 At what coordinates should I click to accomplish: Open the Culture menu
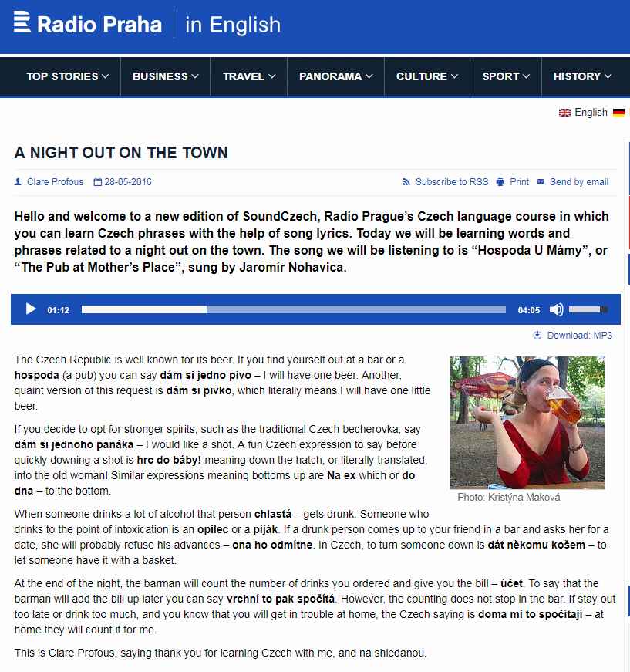click(427, 76)
